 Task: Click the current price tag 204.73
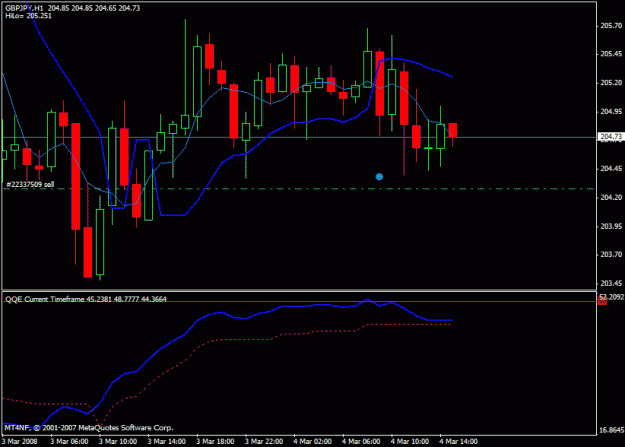tap(611, 137)
